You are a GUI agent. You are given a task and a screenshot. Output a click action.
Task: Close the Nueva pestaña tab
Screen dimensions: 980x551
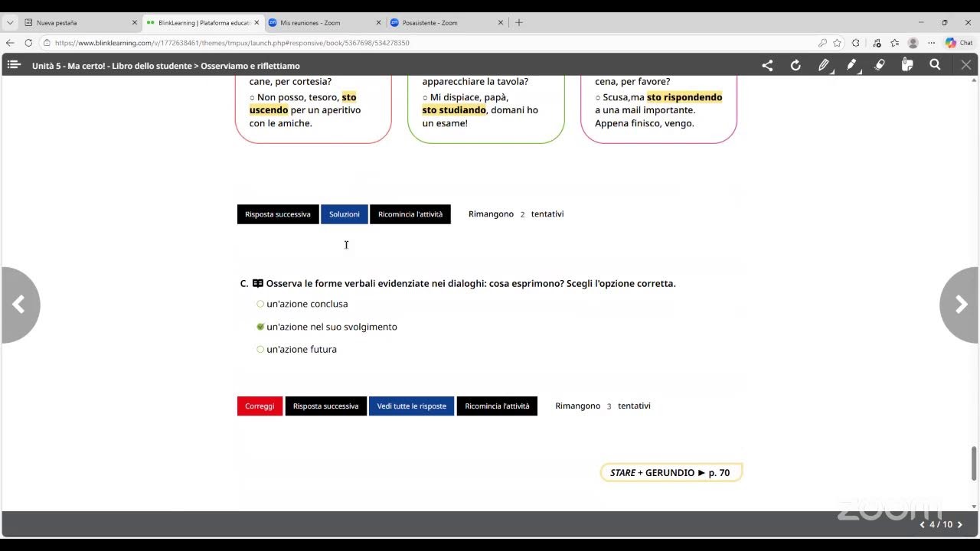[x=135, y=23]
